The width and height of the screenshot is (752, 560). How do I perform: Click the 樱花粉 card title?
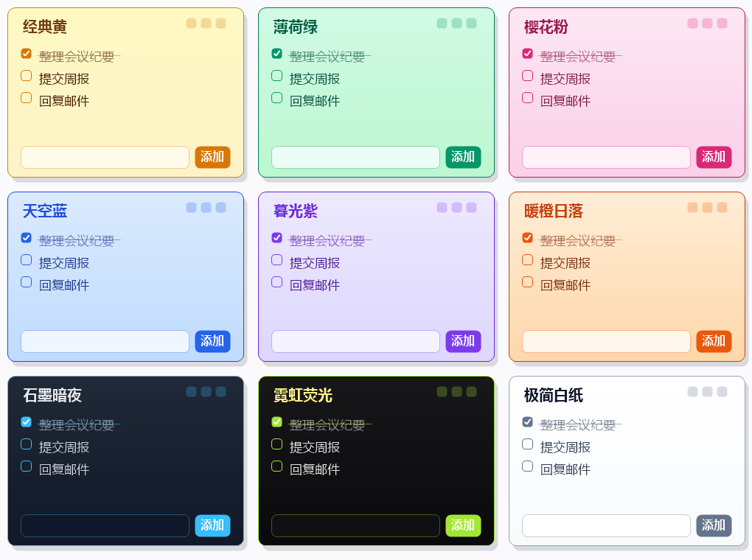click(x=546, y=27)
